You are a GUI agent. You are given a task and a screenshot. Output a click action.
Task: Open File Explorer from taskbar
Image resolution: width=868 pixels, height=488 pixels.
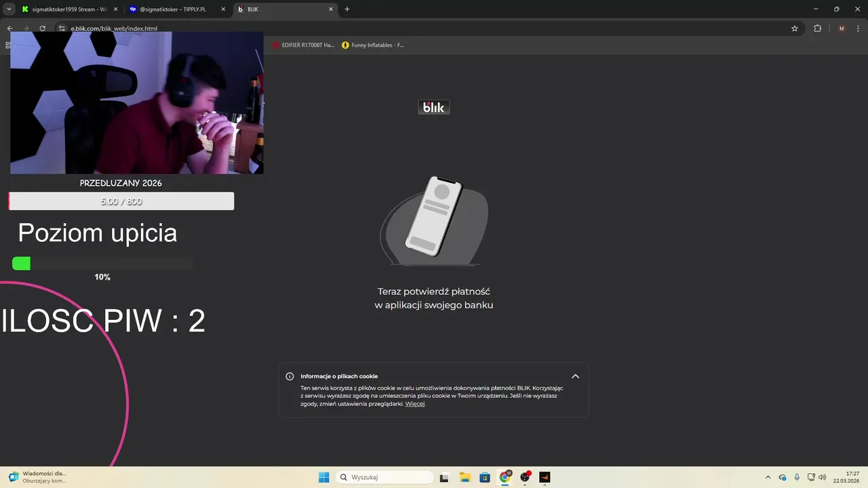[465, 477]
